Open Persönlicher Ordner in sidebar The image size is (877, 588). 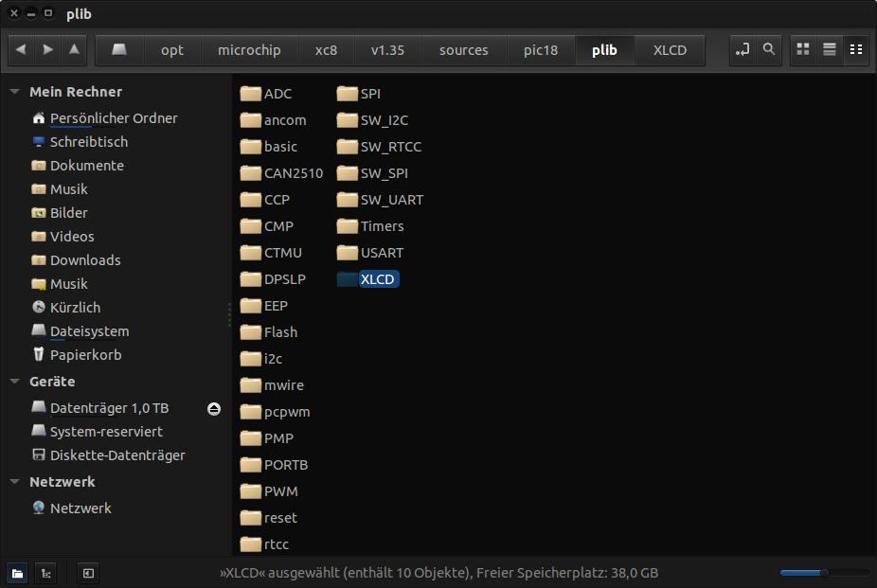coord(114,118)
